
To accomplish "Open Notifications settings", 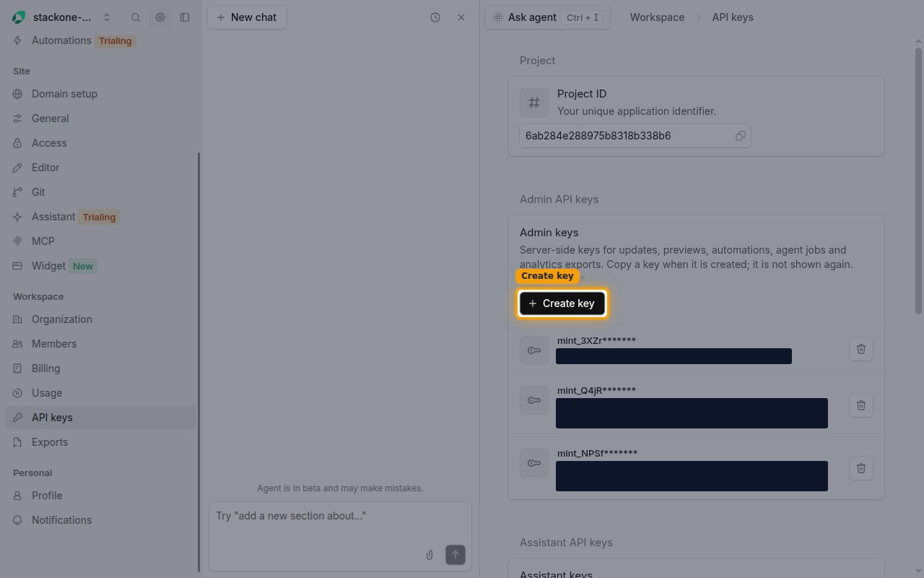I will (101, 520).
